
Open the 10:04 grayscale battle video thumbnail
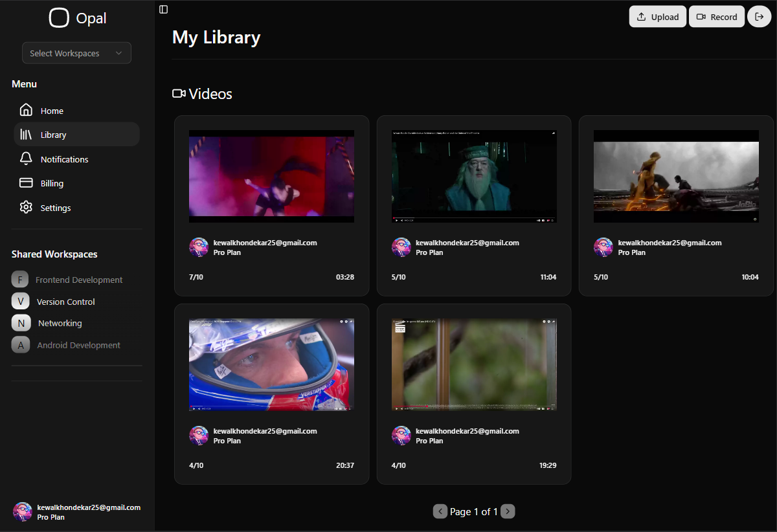pyautogui.click(x=676, y=177)
